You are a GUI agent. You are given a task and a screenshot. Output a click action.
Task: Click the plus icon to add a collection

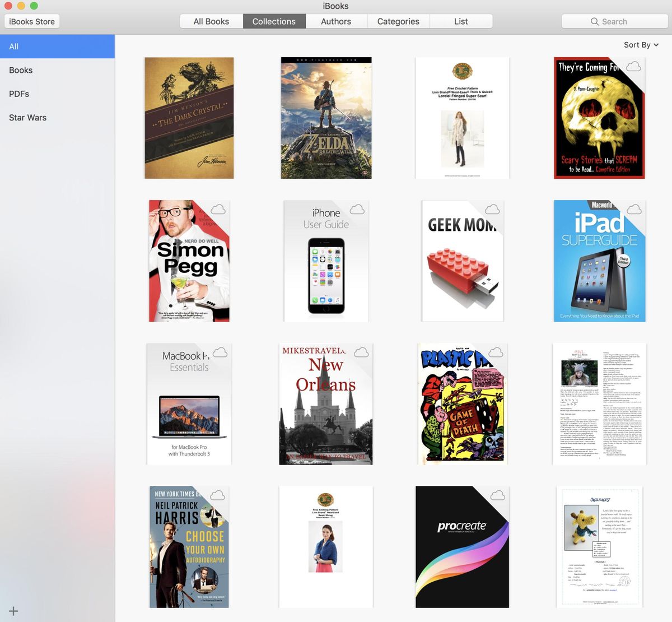[13, 611]
